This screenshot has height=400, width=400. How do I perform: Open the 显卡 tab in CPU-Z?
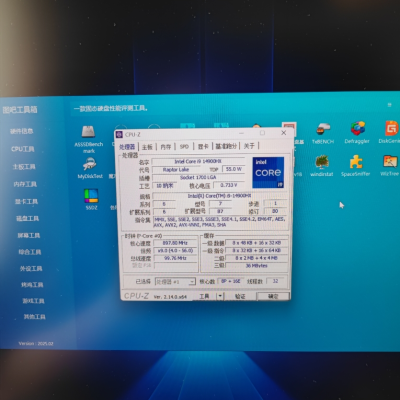tap(203, 146)
